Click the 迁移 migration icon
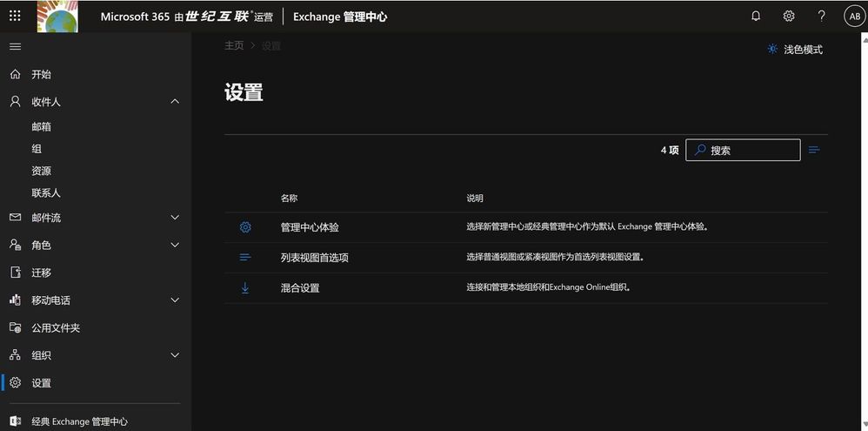The width and height of the screenshot is (868, 431). click(16, 273)
